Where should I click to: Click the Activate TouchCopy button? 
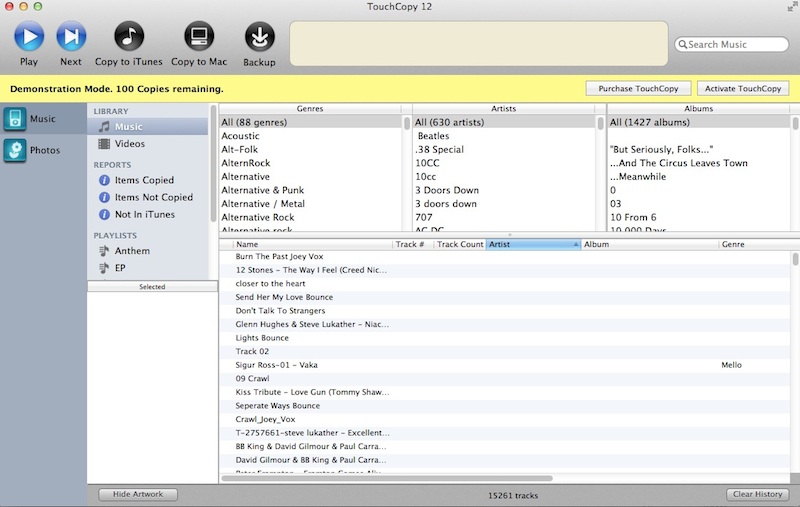(x=742, y=89)
